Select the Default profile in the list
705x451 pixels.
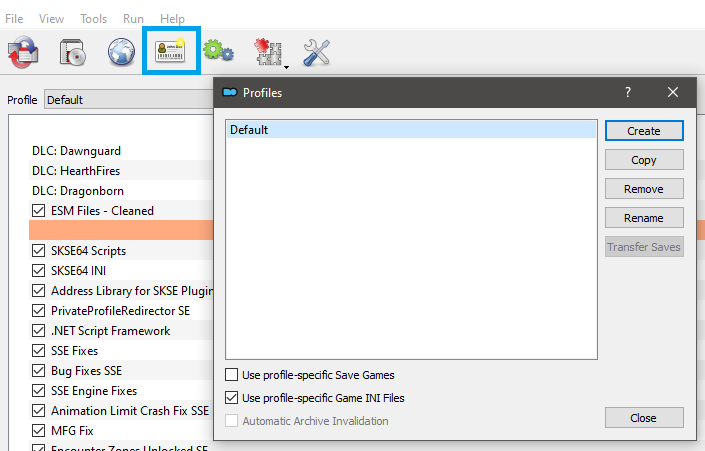[411, 130]
